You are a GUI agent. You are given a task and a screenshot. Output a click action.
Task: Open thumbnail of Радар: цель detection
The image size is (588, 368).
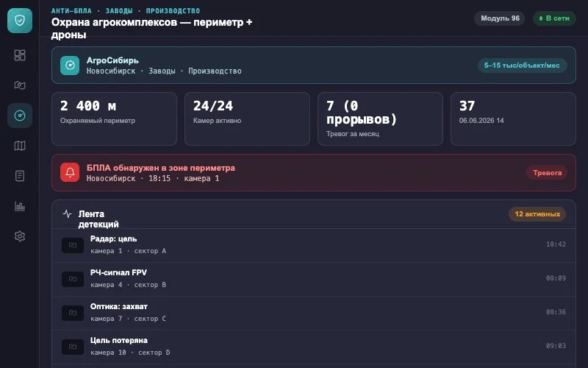point(73,245)
